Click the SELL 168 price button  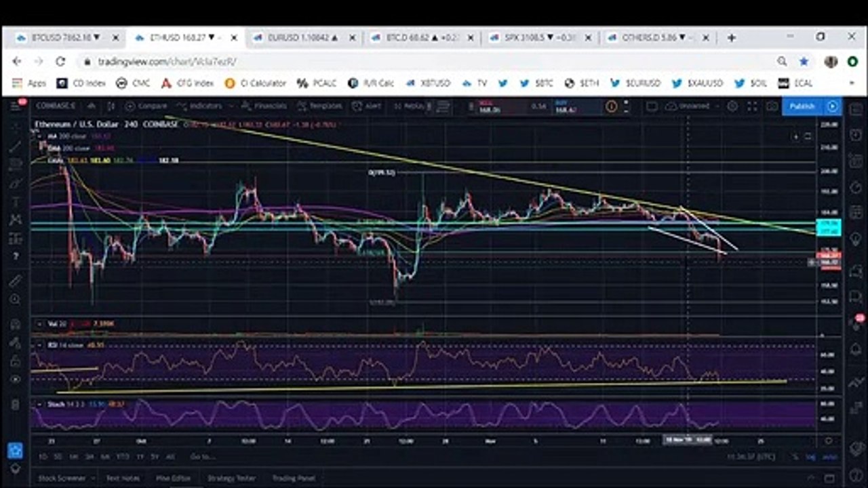[502, 106]
